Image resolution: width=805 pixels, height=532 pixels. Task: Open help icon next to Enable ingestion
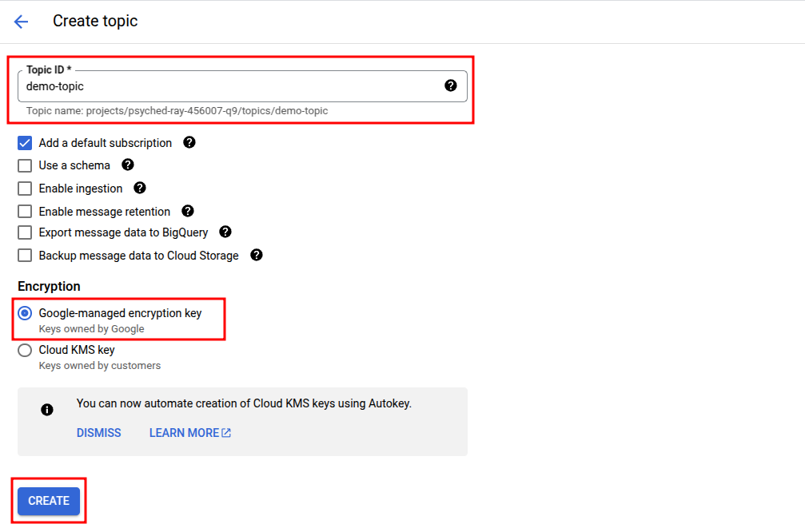tap(140, 188)
